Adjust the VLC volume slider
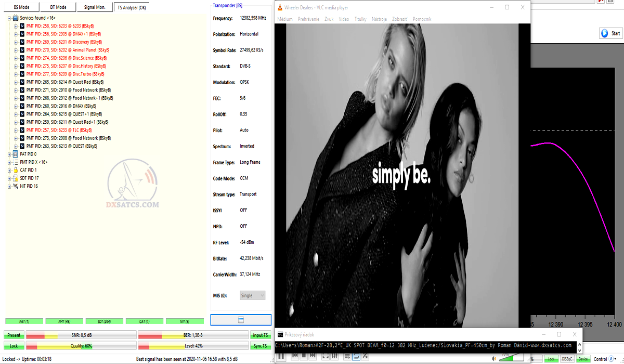The height and width of the screenshot is (364, 624). click(512, 358)
